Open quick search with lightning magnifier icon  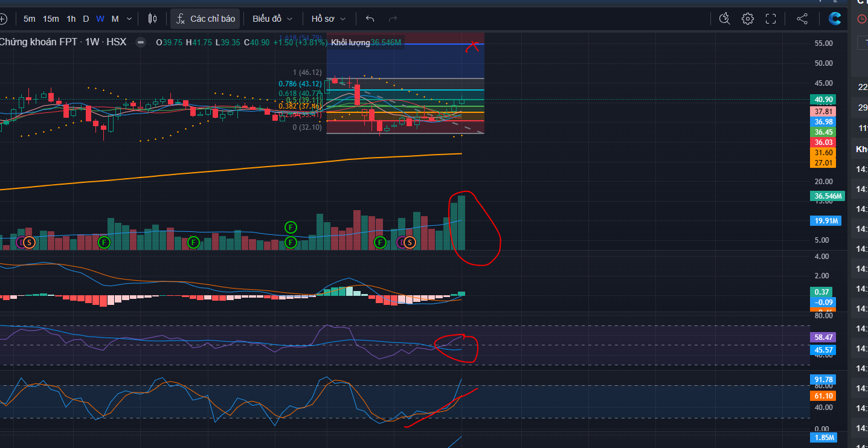(x=725, y=19)
